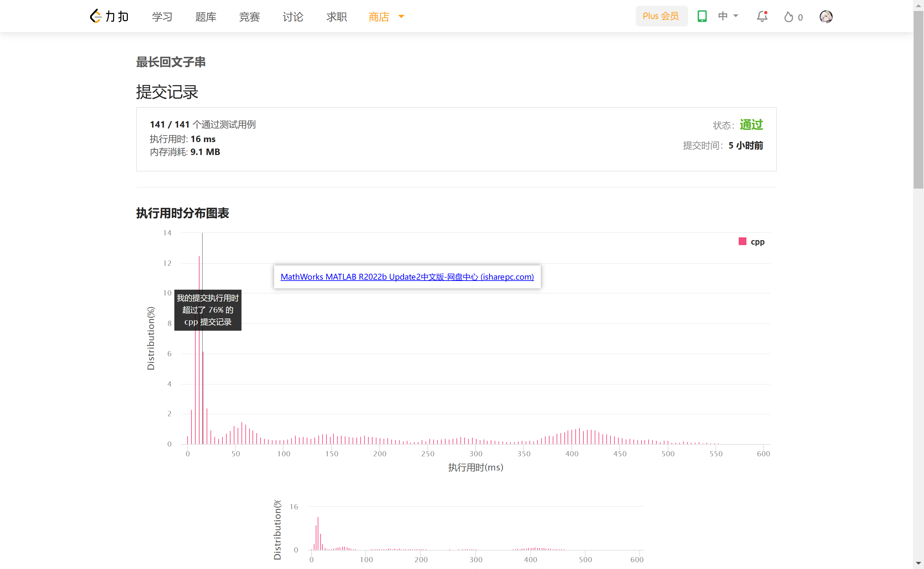
Task: Click the 141 / 141 个通过测试用例 text
Action: 203,124
